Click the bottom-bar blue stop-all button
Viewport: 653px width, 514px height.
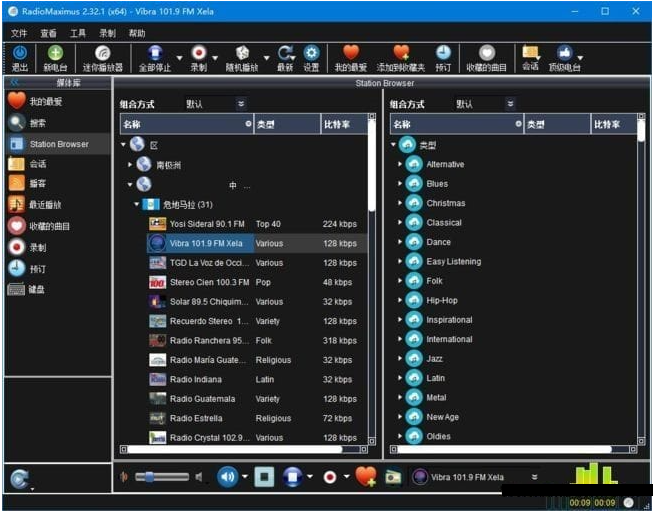pyautogui.click(x=293, y=477)
